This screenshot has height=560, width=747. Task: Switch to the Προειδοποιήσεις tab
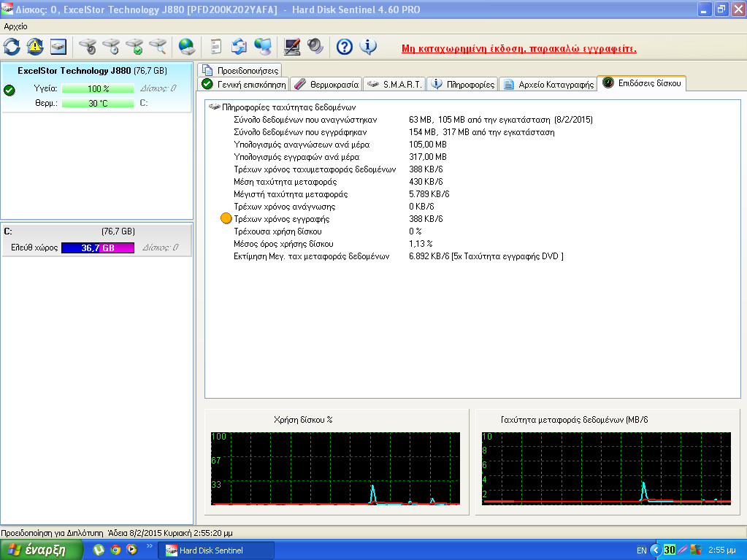[x=240, y=71]
